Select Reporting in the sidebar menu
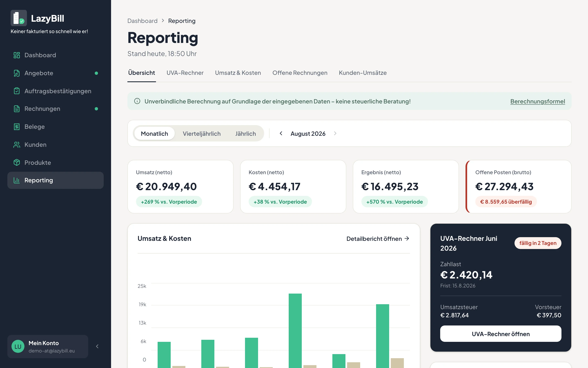The height and width of the screenshot is (368, 588). (55, 180)
